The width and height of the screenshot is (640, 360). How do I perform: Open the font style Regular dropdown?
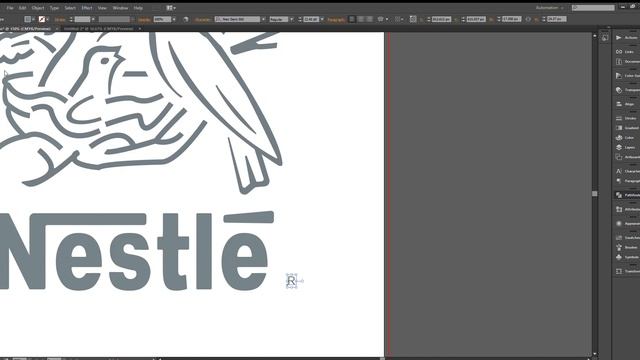[291, 19]
